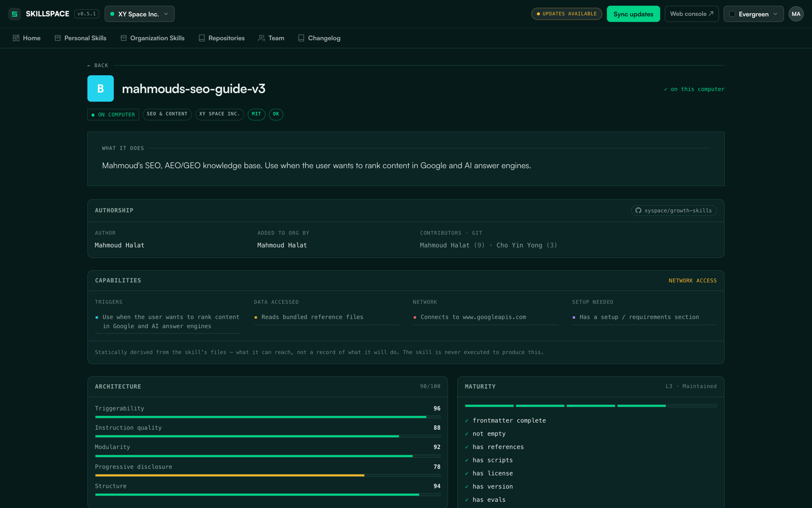812x508 pixels.
Task: Select 'Has a setup / requirements section' entry
Action: click(645, 317)
